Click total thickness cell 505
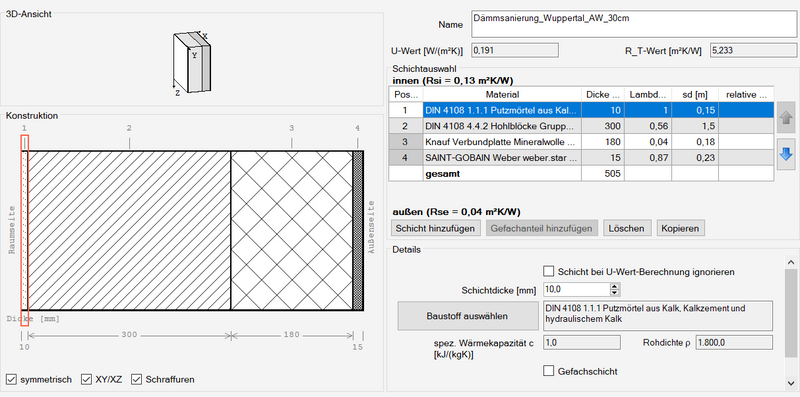Image resolution: width=800 pixels, height=397 pixels. pyautogui.click(x=603, y=173)
